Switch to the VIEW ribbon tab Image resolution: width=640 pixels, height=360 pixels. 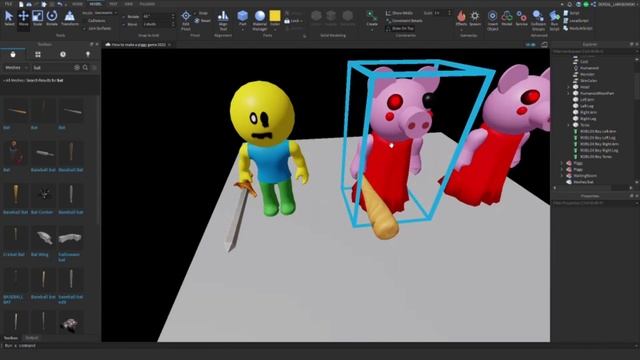(x=129, y=4)
